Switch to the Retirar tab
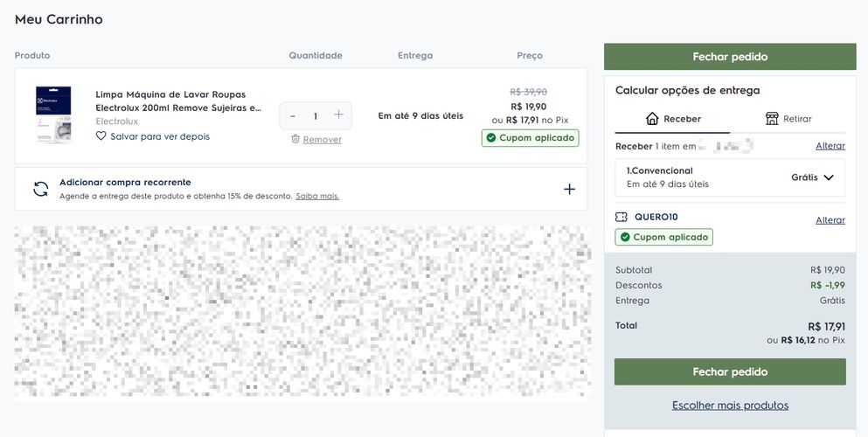Viewport: 868px width, 437px height. coord(788,118)
